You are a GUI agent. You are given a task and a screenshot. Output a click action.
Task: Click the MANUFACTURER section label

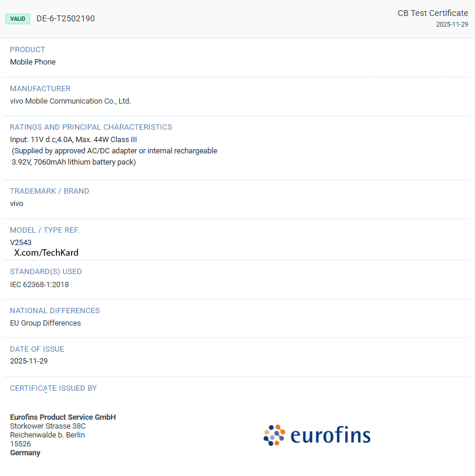tap(40, 89)
